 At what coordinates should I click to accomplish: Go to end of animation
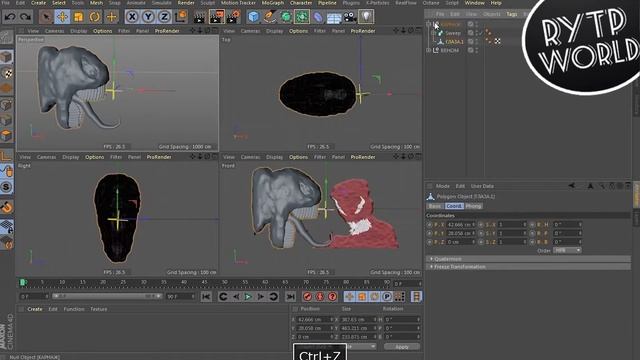(290, 297)
